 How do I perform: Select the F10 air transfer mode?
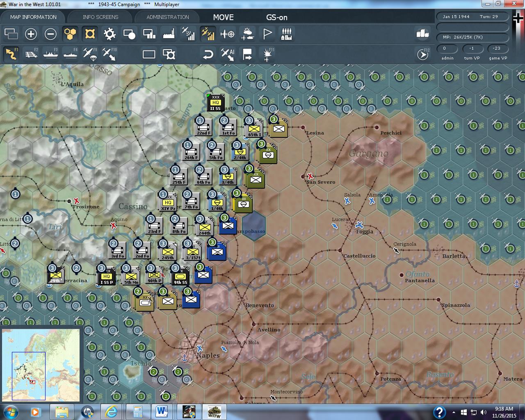tap(110, 54)
